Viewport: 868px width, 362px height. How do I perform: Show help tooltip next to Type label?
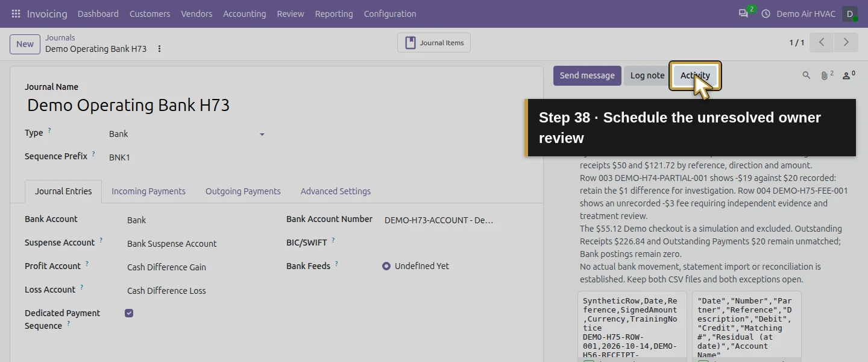[x=49, y=130]
